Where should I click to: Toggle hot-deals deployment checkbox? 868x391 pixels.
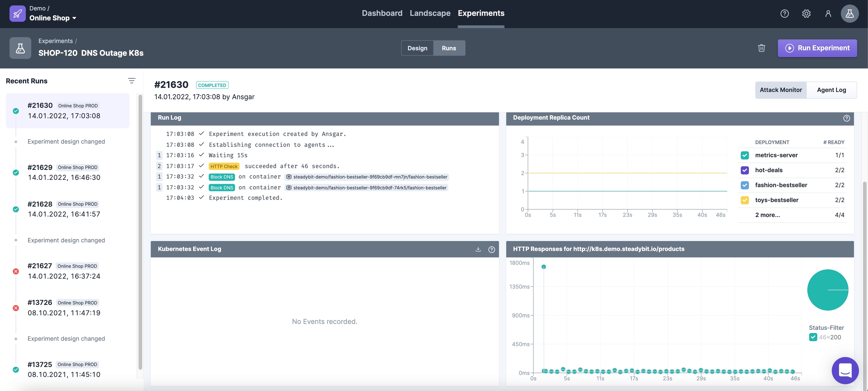[745, 170]
